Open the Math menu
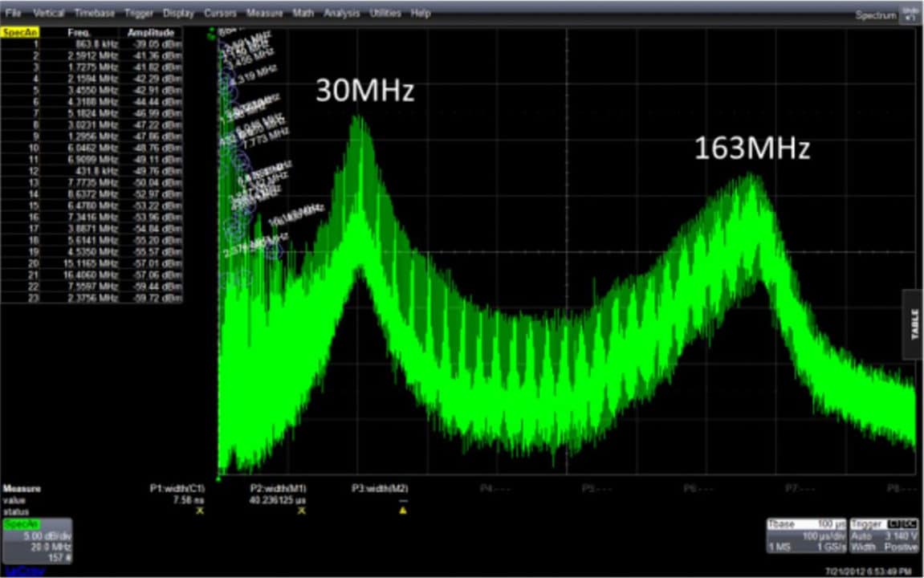This screenshot has height=578, width=924. click(303, 14)
